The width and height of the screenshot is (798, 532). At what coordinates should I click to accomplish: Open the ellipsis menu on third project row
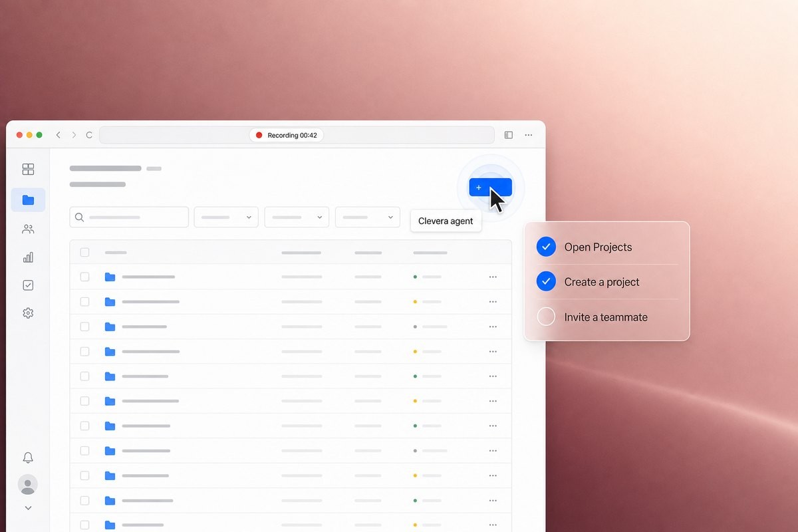coord(493,327)
